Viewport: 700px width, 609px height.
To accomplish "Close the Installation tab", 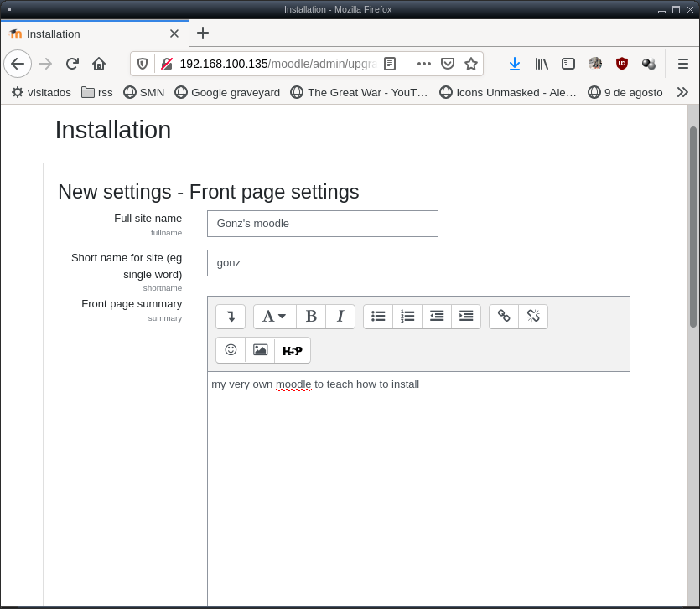I will pos(174,34).
